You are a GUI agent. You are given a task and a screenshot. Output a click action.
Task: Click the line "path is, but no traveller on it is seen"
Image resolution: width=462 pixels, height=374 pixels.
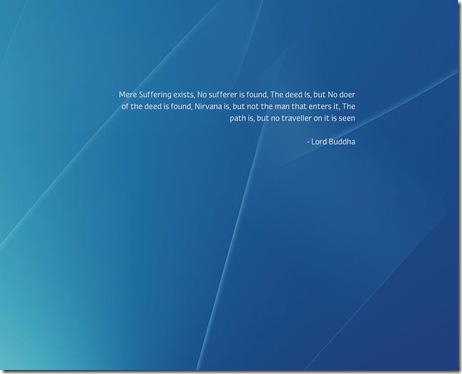(292, 118)
